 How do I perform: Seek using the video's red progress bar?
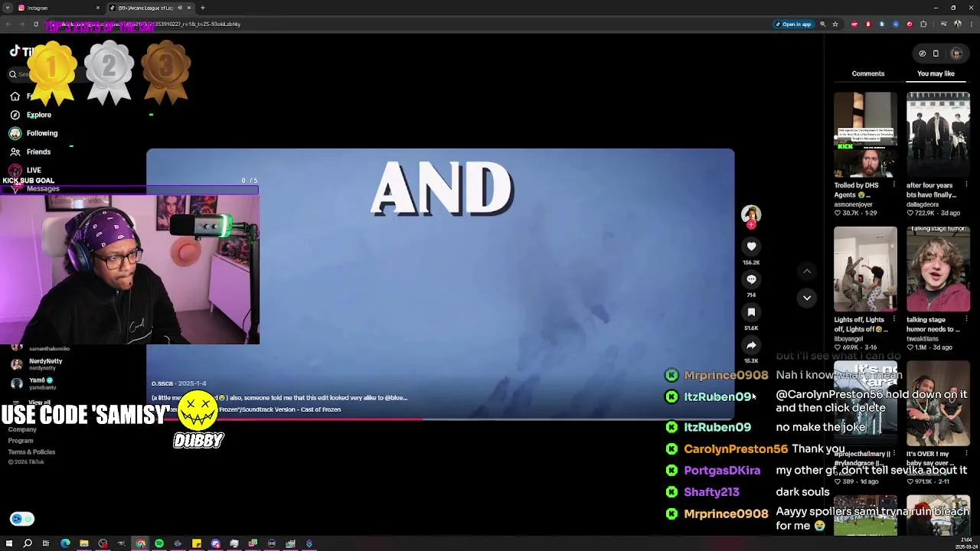pos(440,419)
